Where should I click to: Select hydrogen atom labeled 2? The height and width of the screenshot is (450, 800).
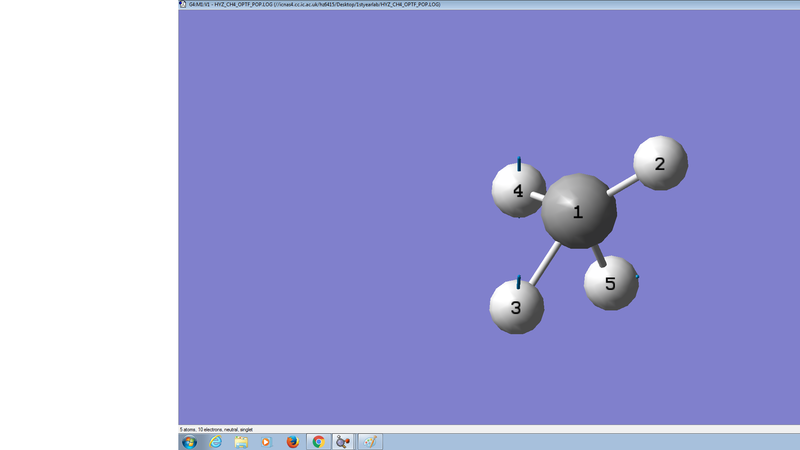(660, 162)
